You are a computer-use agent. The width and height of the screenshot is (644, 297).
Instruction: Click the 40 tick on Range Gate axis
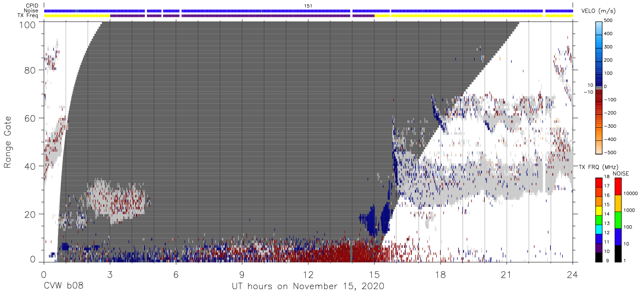31,166
